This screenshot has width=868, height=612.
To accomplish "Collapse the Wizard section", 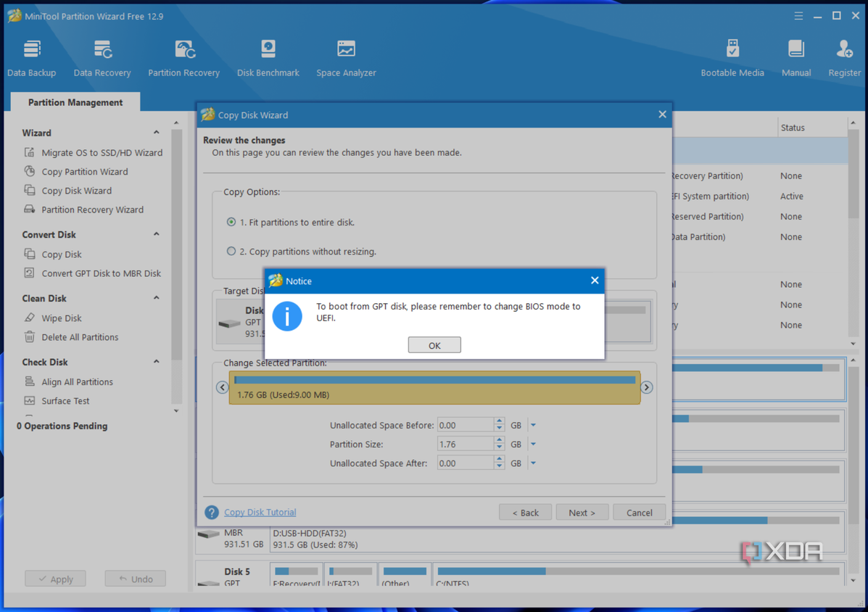I will coord(157,132).
